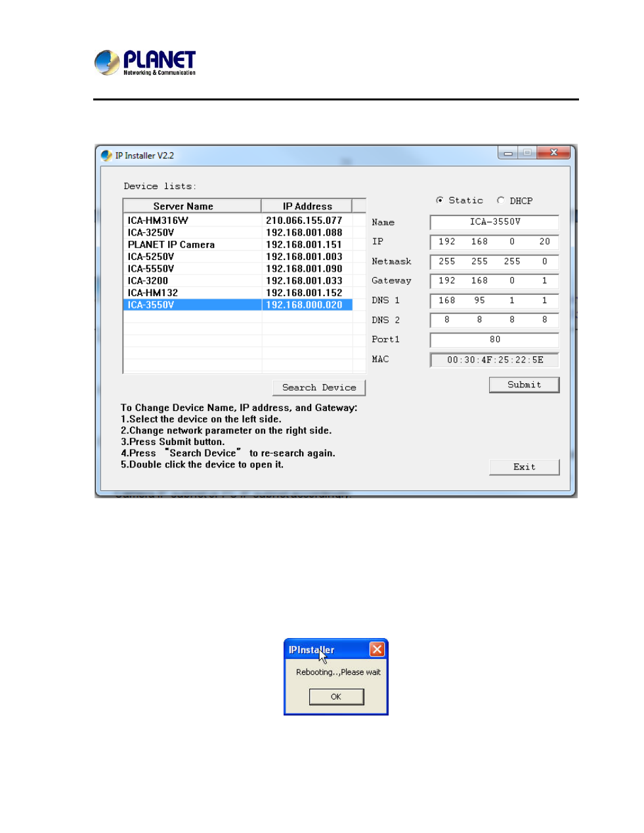Choose ICA-5550V from the device list
644x833 pixels.
(x=151, y=268)
